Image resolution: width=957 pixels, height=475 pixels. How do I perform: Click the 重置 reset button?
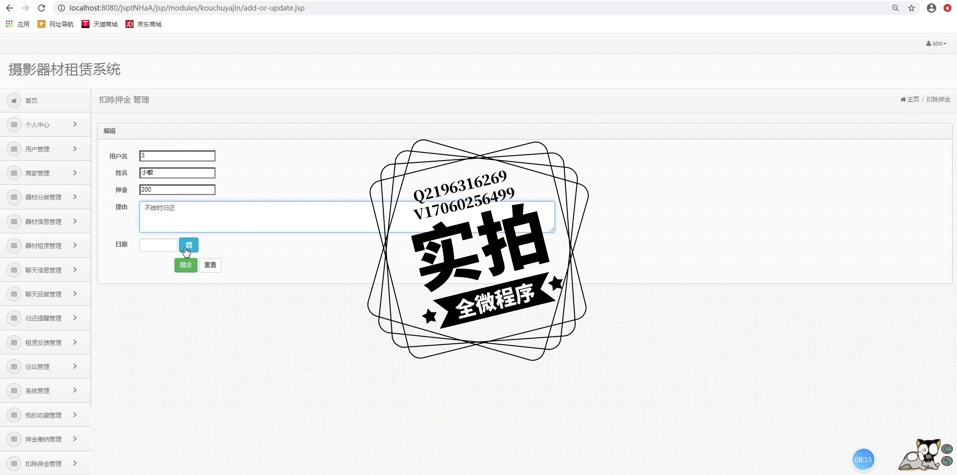pos(210,265)
